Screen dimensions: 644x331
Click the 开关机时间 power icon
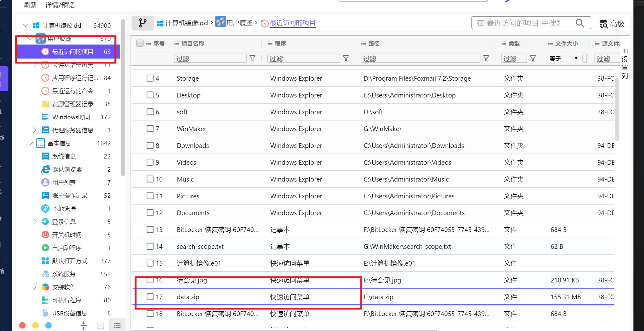(45, 235)
